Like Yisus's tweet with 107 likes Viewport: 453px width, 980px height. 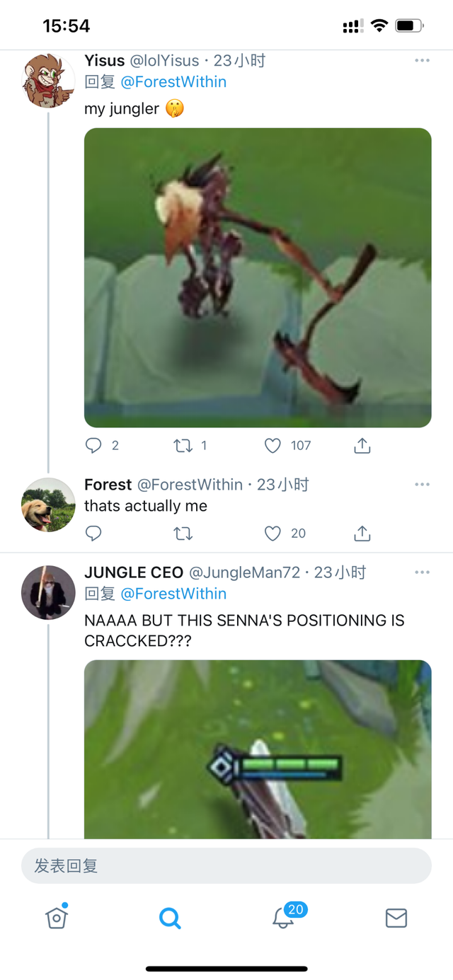pos(273,445)
